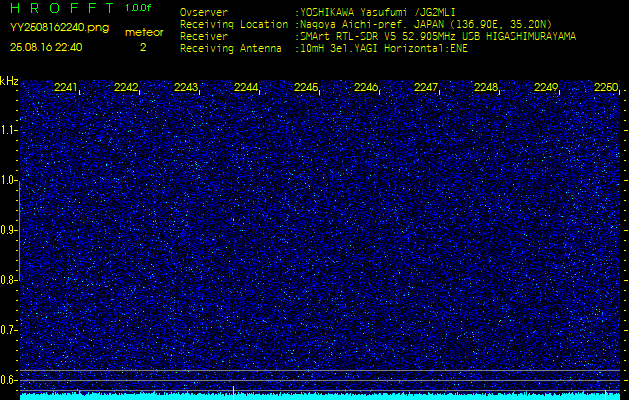Image resolution: width=629 pixels, height=400 pixels.
Task: Select file name YY2508162240.png
Action: coord(59,28)
